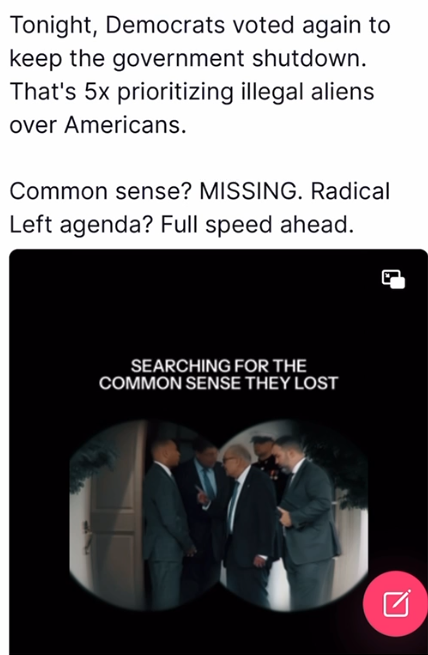Select the line "Tonight, Democrats voted again to"
Screen dimensions: 428x655
[200, 25]
